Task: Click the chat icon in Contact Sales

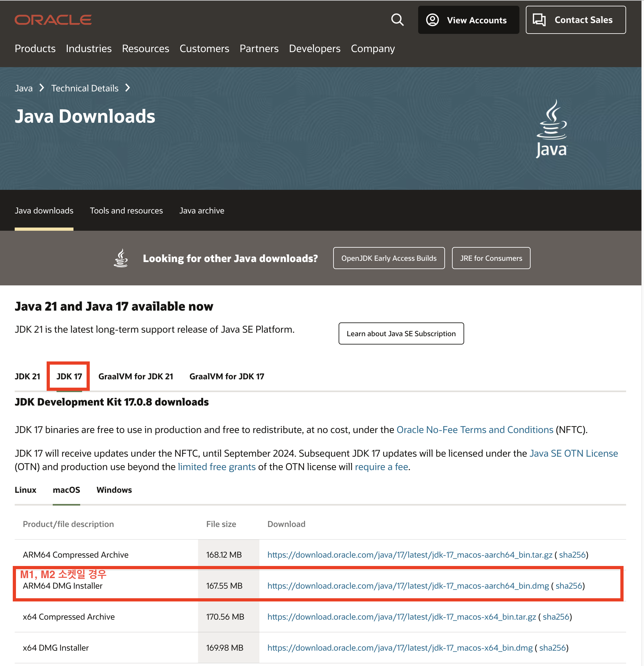Action: tap(539, 20)
